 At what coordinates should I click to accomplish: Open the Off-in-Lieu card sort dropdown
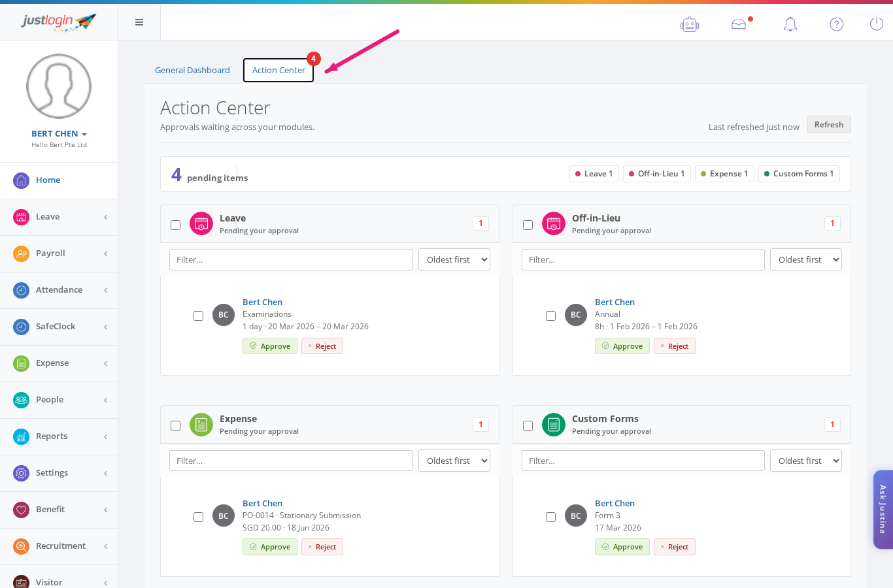(x=806, y=259)
